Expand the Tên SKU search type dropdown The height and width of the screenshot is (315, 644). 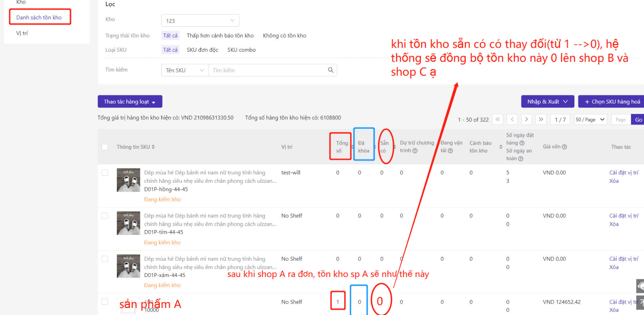tap(185, 70)
